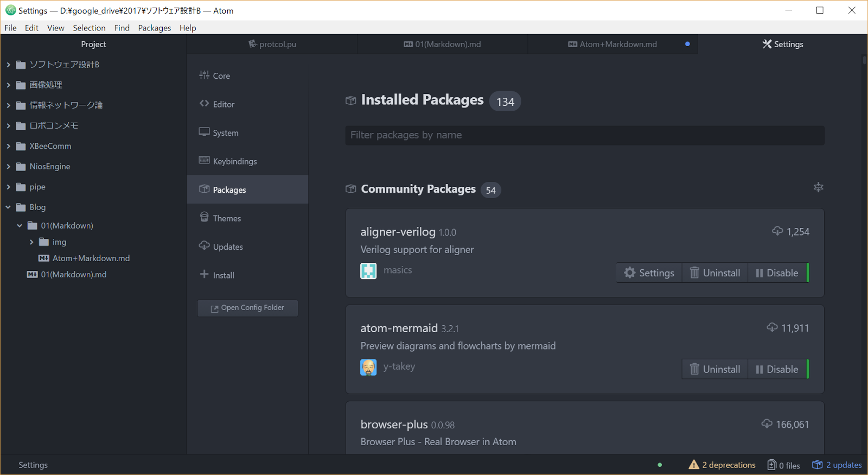Open the browser-plus package title
This screenshot has width=868, height=475.
pos(394,425)
